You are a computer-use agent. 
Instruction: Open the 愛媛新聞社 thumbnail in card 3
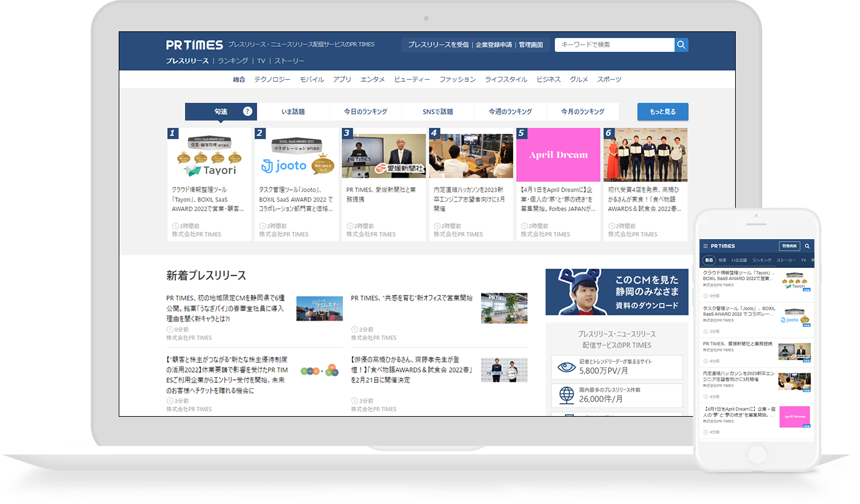tap(384, 157)
